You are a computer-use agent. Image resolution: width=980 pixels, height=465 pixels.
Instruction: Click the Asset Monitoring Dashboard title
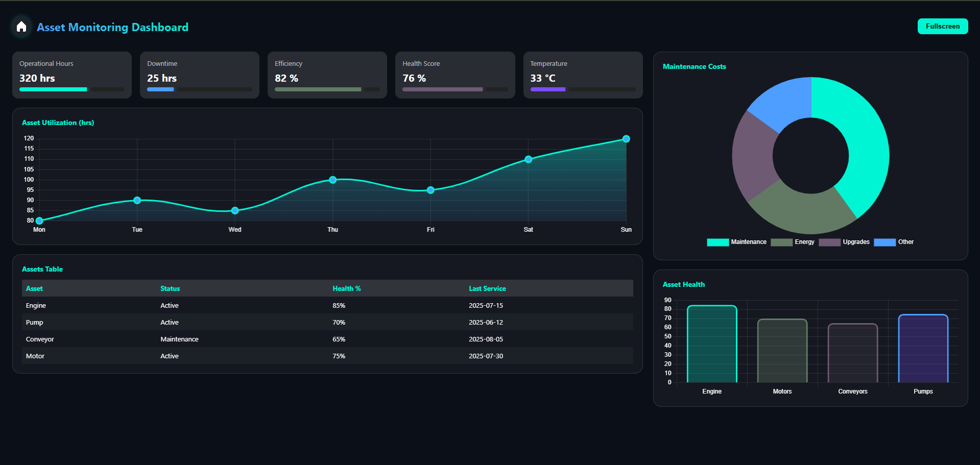pos(112,27)
